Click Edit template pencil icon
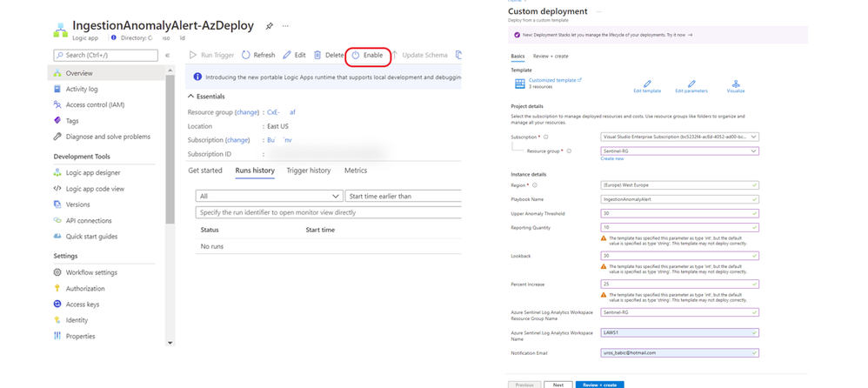Viewport: 868px width, 388px height. point(647,84)
